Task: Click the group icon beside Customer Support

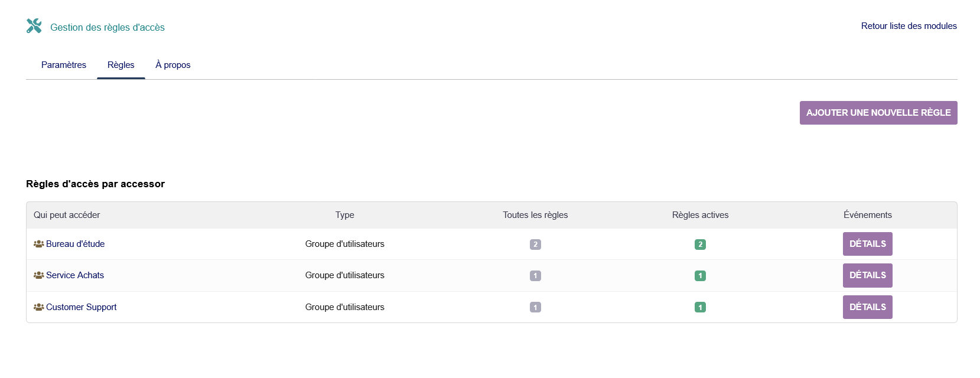Action: click(x=39, y=307)
